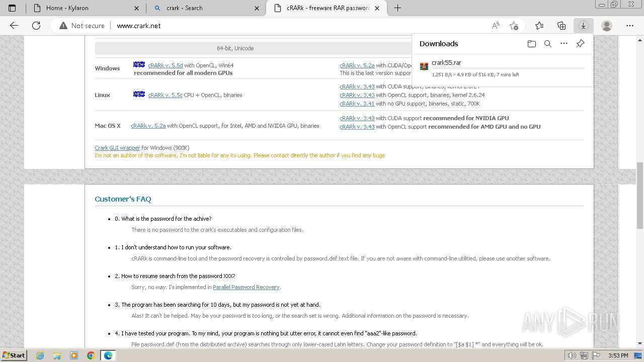Open File Explorer from taskbar
644x362 pixels.
57,355
